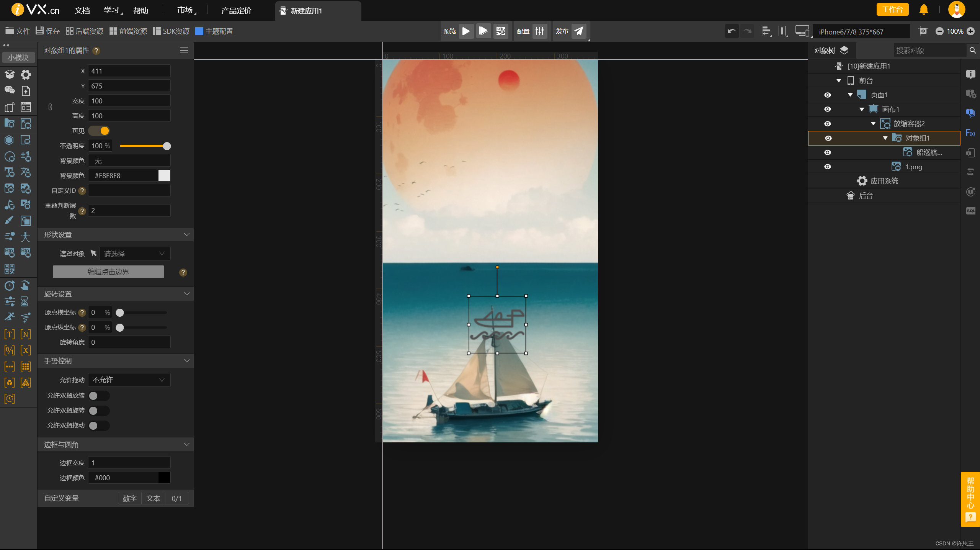Open the 帮助 menu
The image size is (980, 550).
(x=140, y=10)
